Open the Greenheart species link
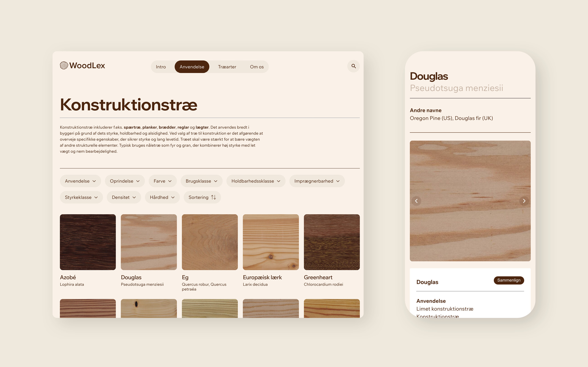Screen dimensions: 588x367 pos(318,277)
